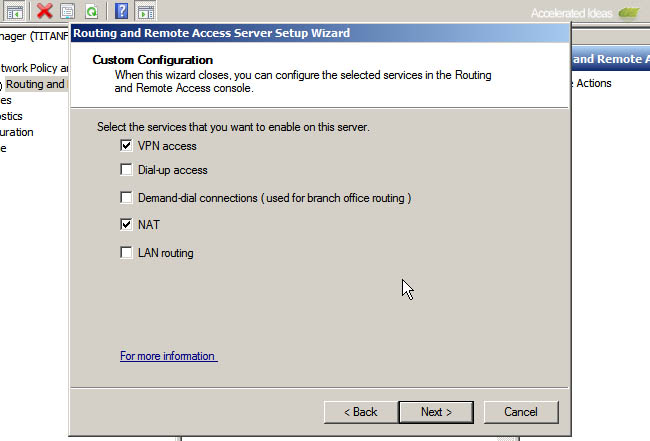Click the Back button in the wizard

[361, 412]
